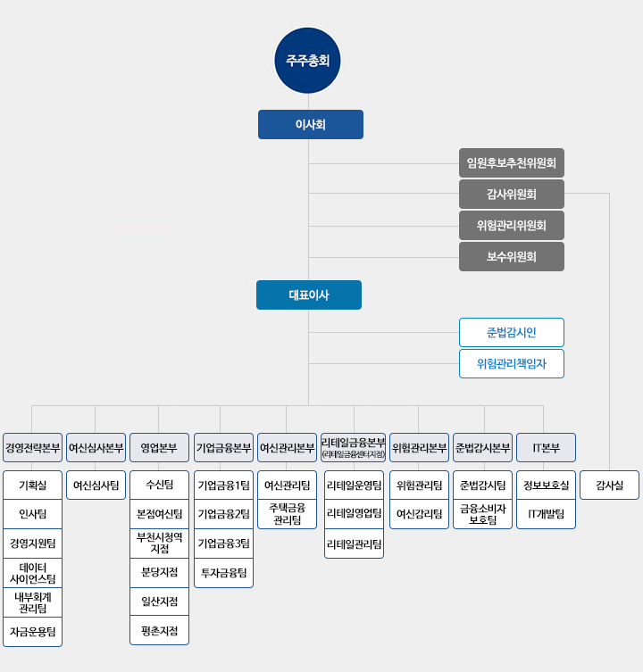This screenshot has height=672, width=643.
Task: Select the 이사회 box
Action: point(311,125)
